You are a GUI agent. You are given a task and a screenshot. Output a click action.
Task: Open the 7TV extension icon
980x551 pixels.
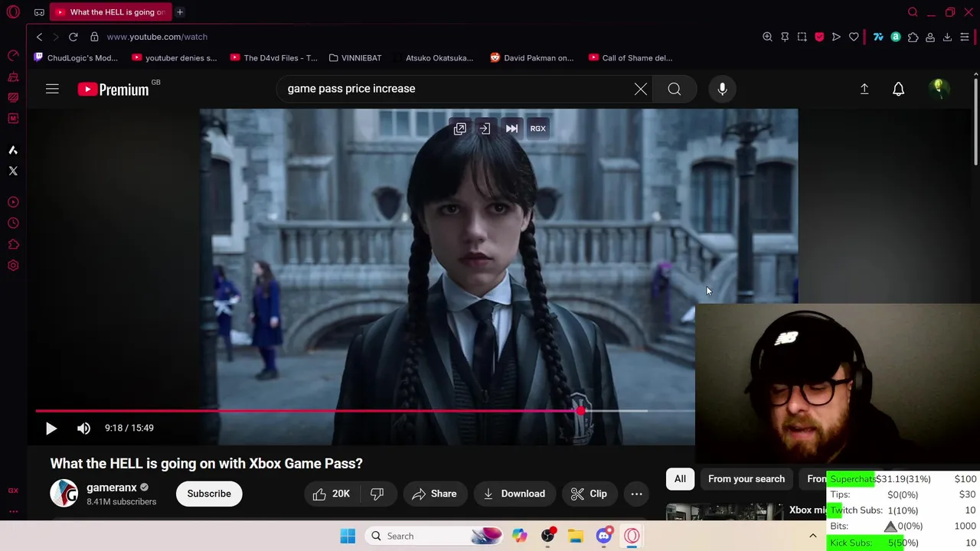tap(878, 37)
